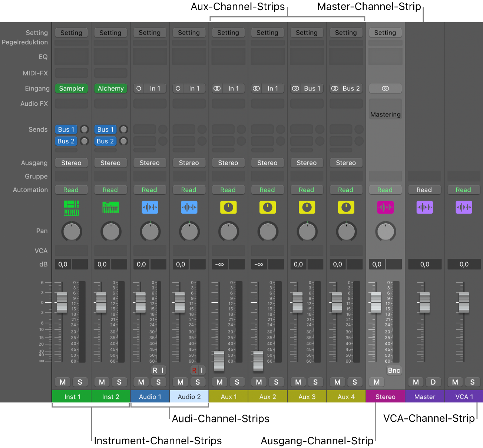Click the VCA 1 purple waveform icon
Viewport: 483px width, 448px height.
point(464,207)
